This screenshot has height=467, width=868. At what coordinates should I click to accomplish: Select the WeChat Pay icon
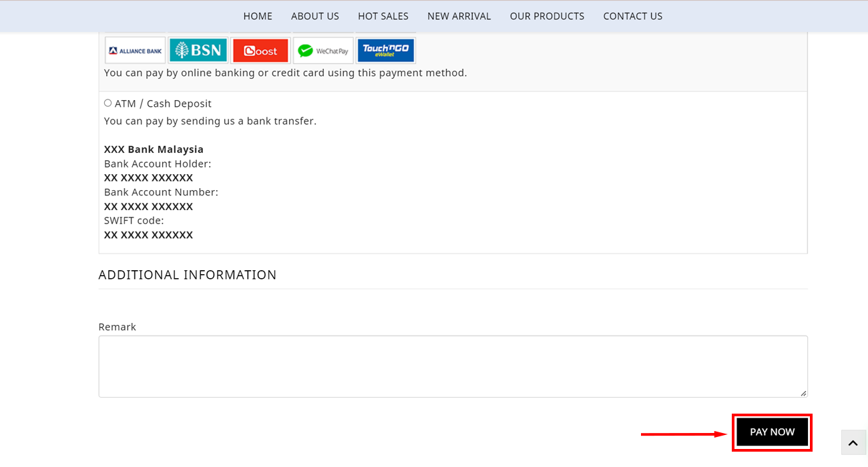click(323, 51)
